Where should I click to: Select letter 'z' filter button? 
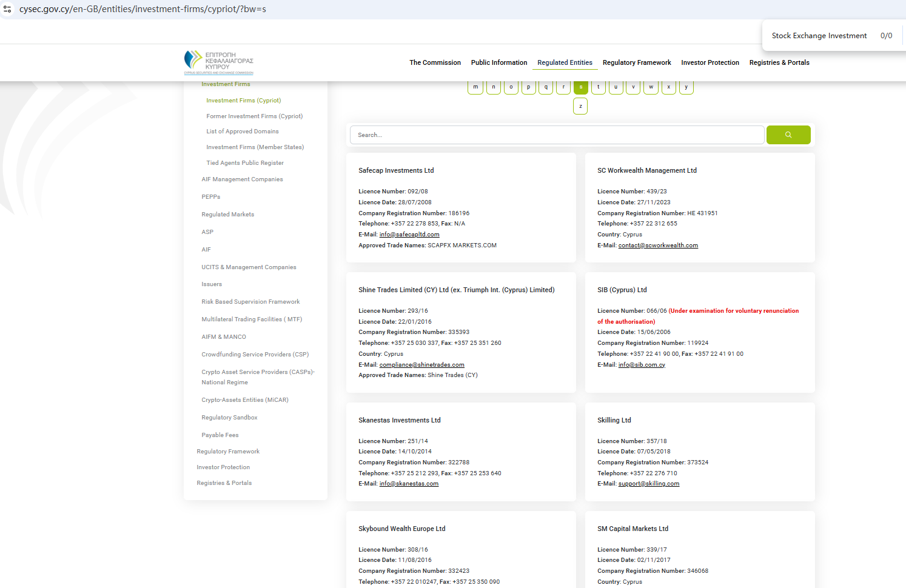coord(580,106)
